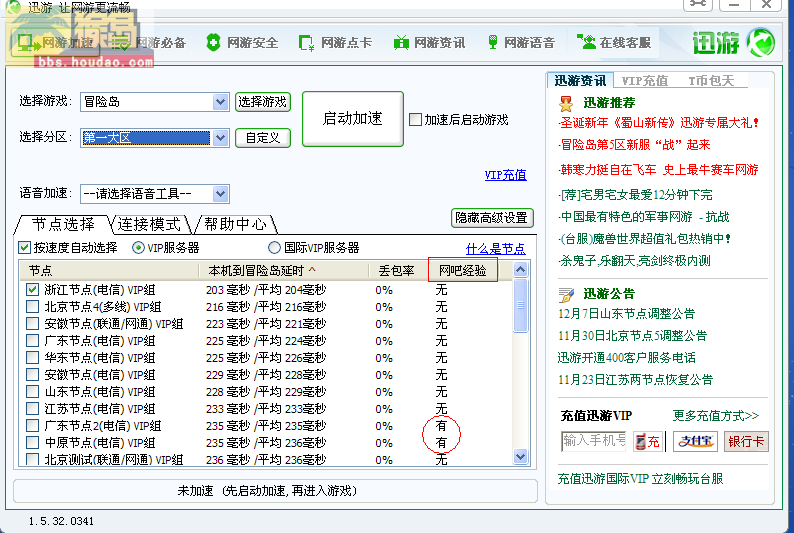Check 安徽节点(联通/网通) VIP组 checkbox

[32, 323]
